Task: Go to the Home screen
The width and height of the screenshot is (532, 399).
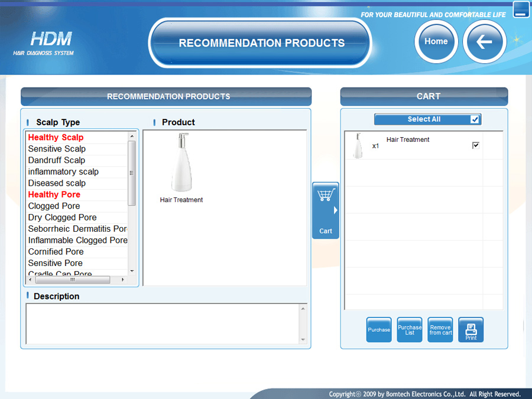Action: [x=436, y=41]
